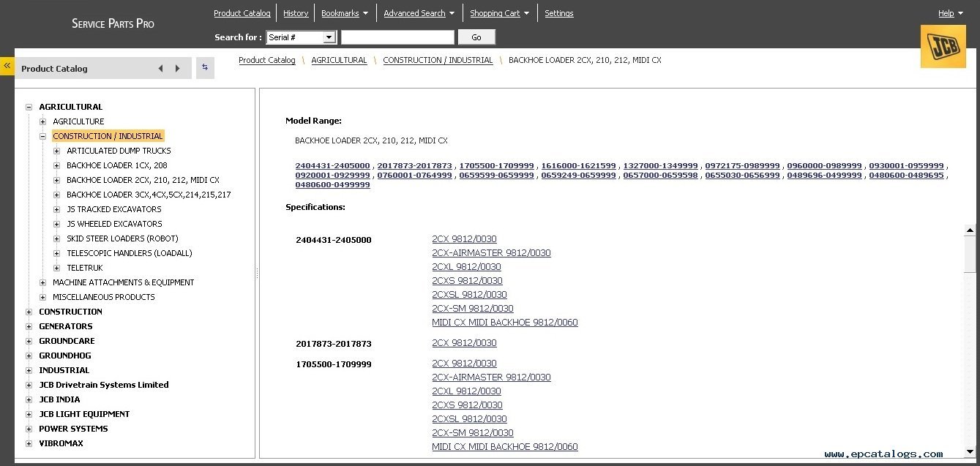Click the specifications scrollbar down arrow
Viewport: 980px width, 466px height.
[x=970, y=451]
